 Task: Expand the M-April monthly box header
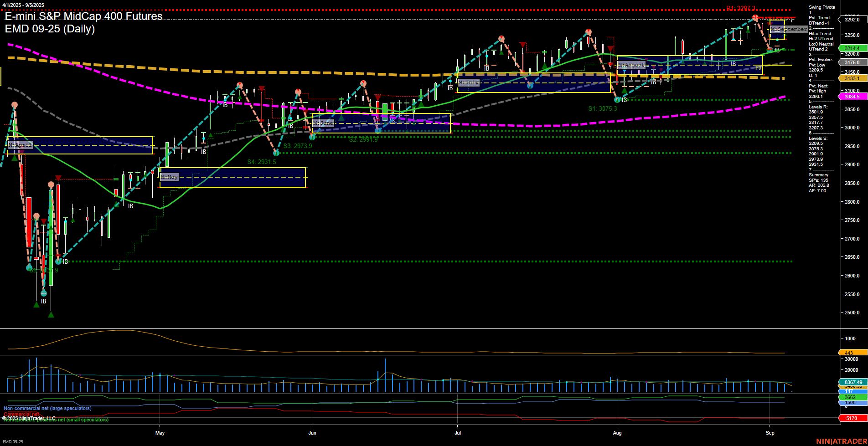coord(20,144)
